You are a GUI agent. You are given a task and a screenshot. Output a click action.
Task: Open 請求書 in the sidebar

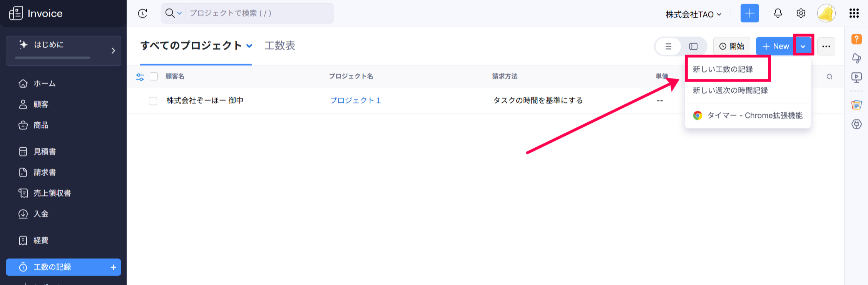point(45,172)
